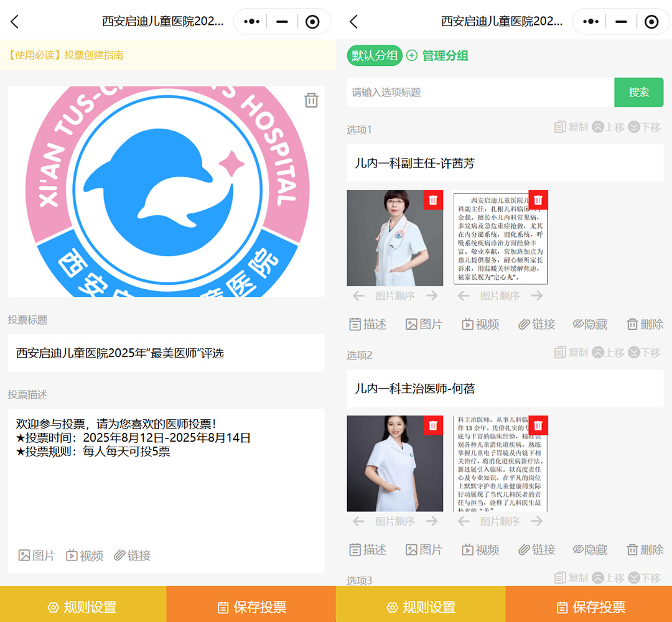Delete option 2 doctor portrait photo
This screenshot has width=672, height=622.
[433, 425]
